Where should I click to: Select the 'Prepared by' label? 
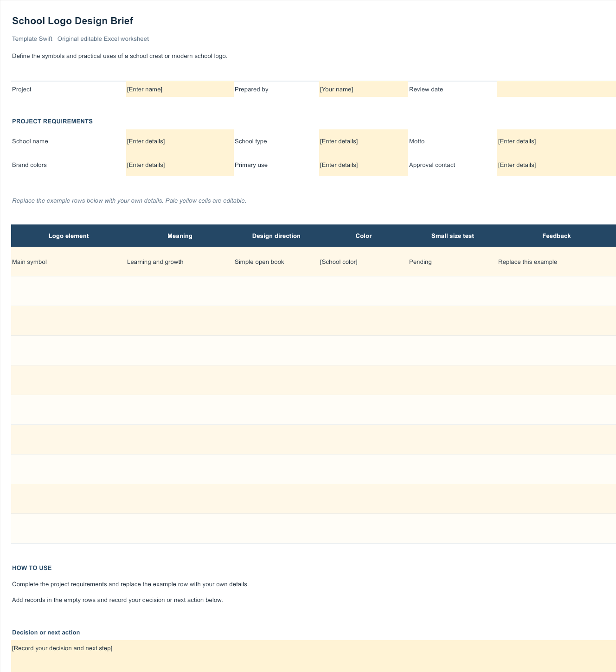tap(251, 90)
